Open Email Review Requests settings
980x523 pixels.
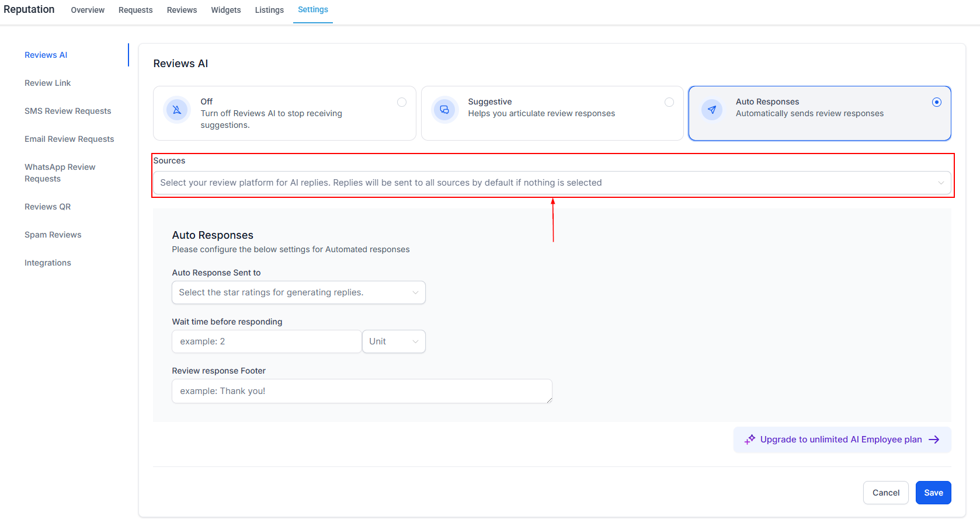[x=69, y=139]
